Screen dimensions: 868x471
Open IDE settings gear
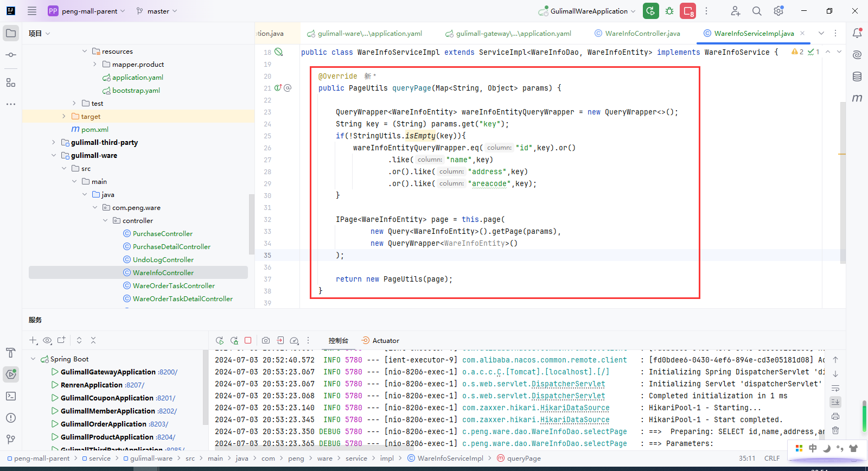click(778, 11)
